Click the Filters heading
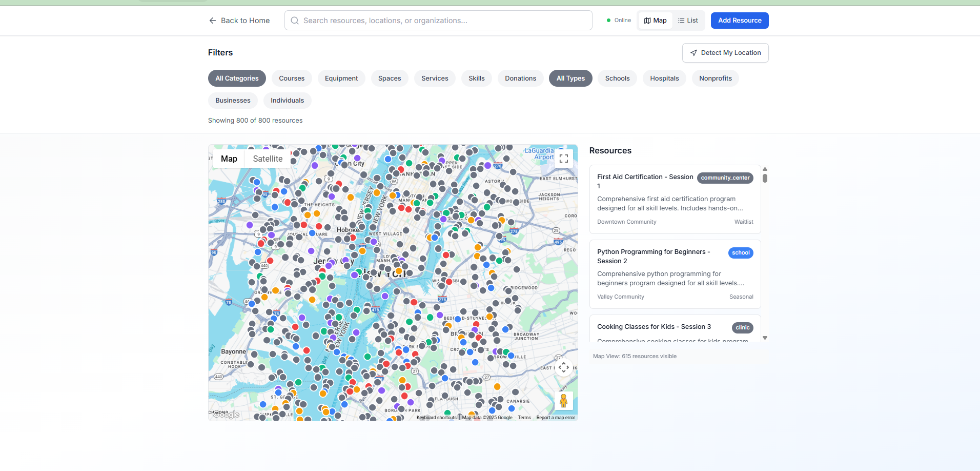The width and height of the screenshot is (980, 471). [220, 53]
